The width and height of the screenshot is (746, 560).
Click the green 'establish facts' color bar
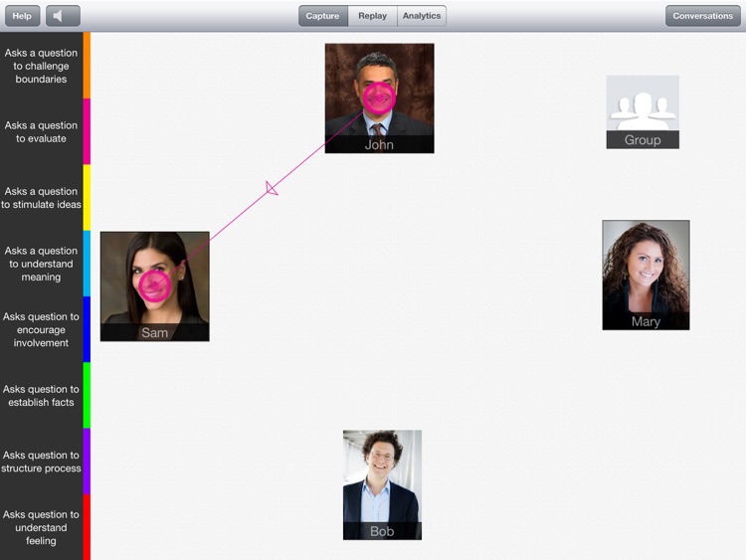pos(87,395)
